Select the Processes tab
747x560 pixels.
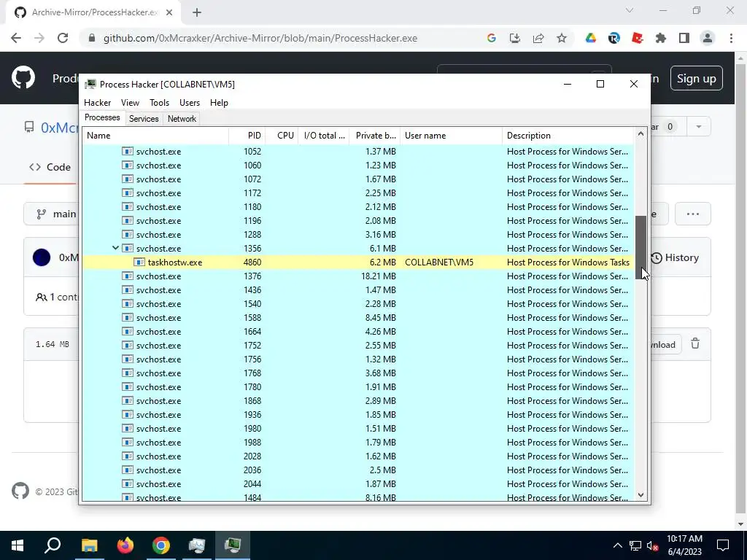[x=102, y=117]
